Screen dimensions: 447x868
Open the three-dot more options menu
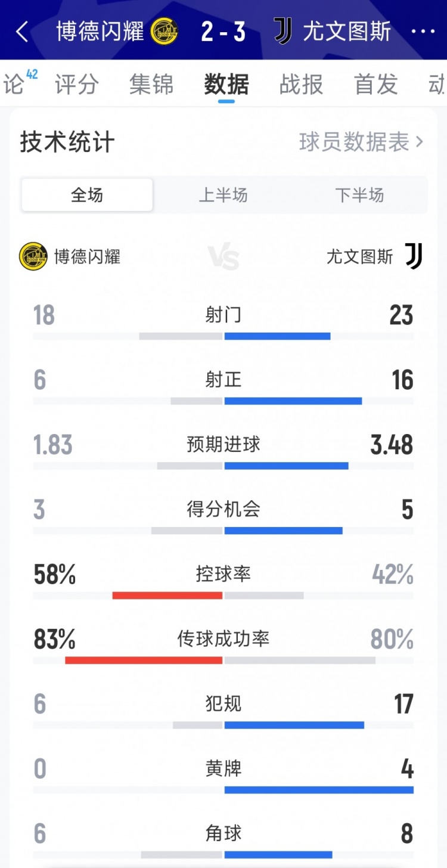(x=423, y=32)
